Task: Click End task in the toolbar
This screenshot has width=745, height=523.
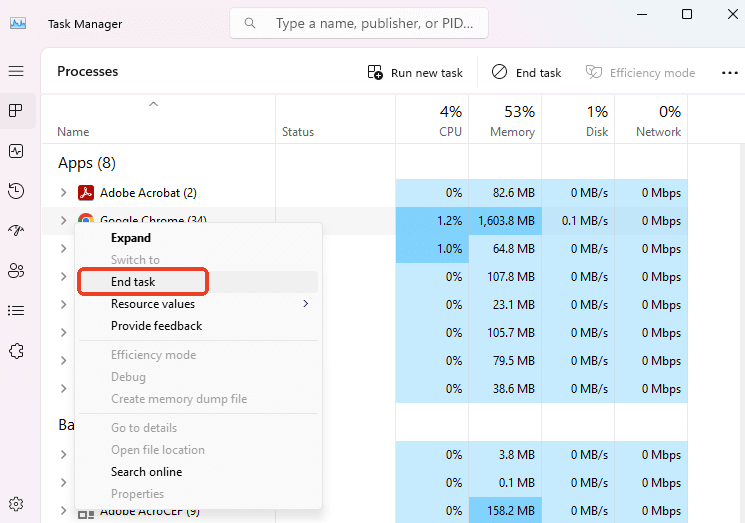Action: 526,73
